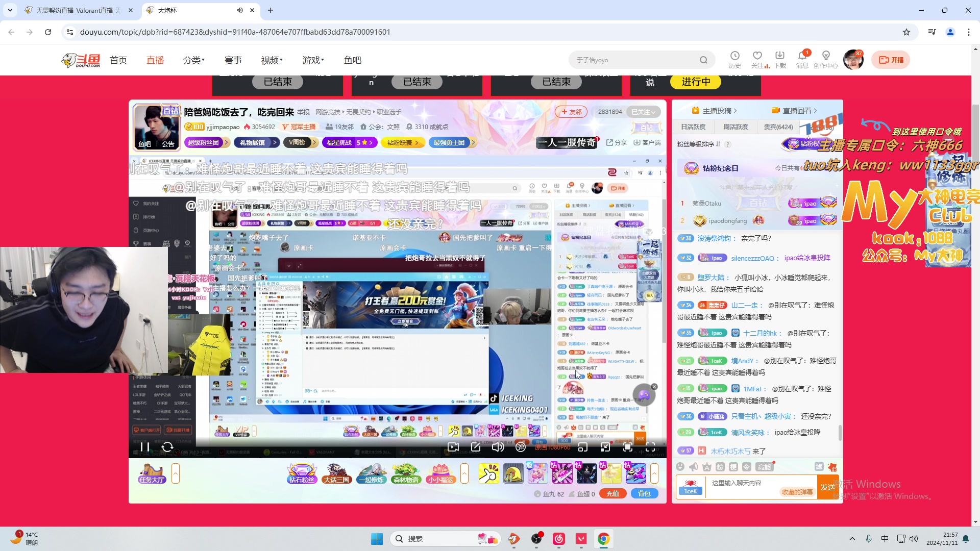Switch to the 日活跃度 tab
This screenshot has height=551, width=980.
pos(693,127)
